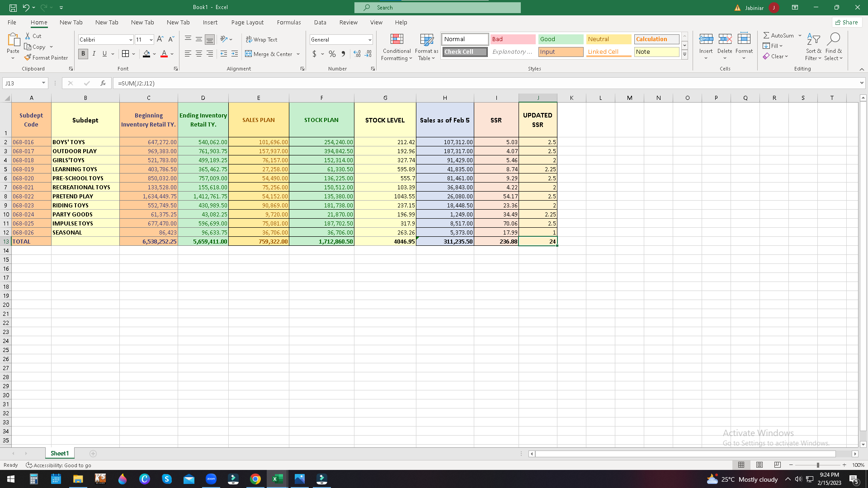Open the Clear dropdown
Screen dimensions: 868x488
pos(775,56)
